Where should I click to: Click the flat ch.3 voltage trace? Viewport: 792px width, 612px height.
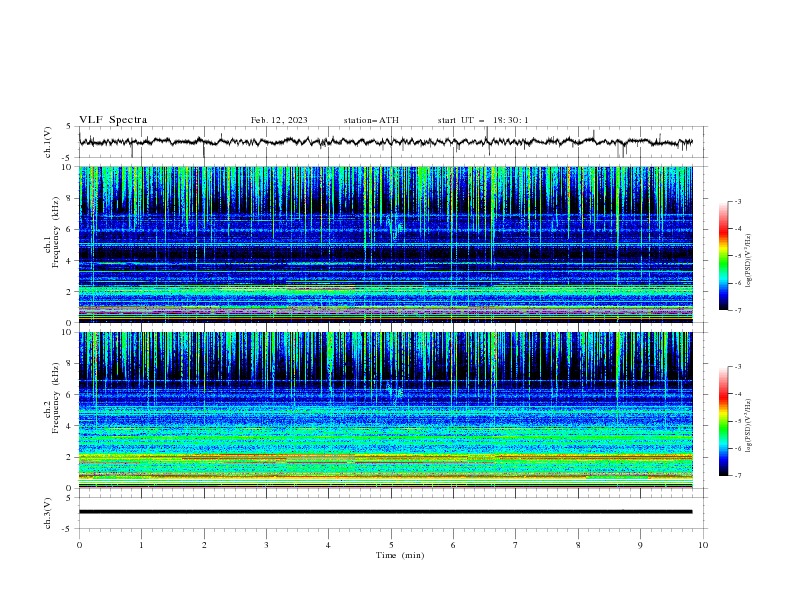385,512
